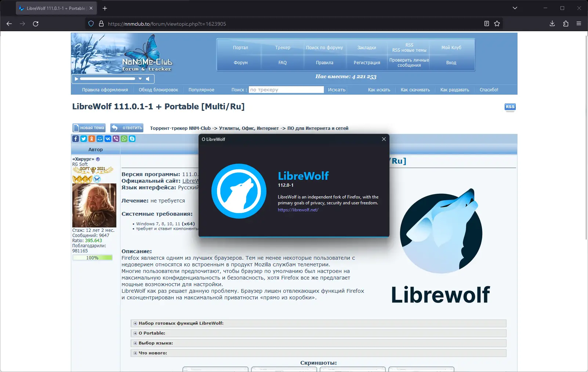Click the author avatar picture
The width and height of the screenshot is (588, 372).
tap(94, 205)
